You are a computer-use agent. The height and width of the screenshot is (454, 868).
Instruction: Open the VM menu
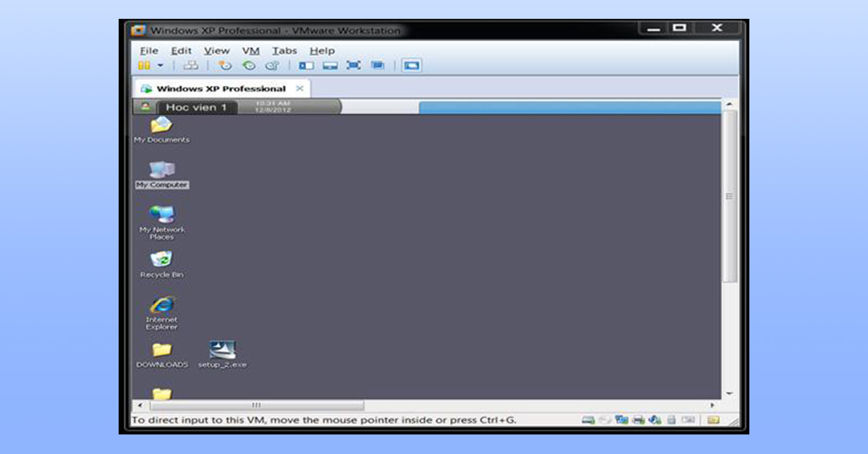coord(251,51)
